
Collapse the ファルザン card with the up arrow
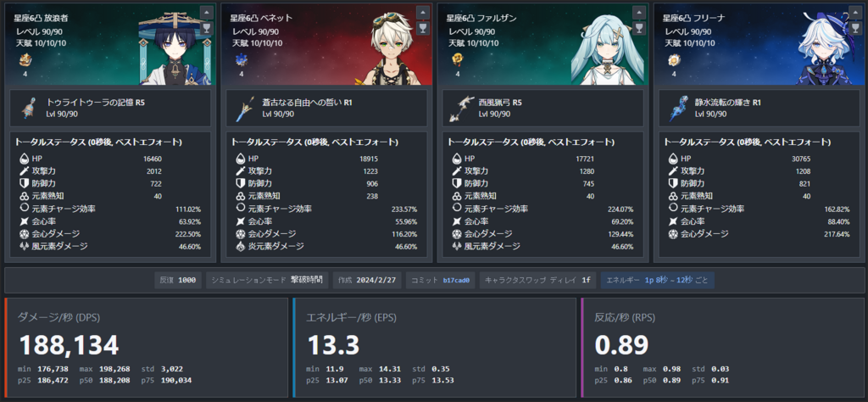pyautogui.click(x=639, y=12)
